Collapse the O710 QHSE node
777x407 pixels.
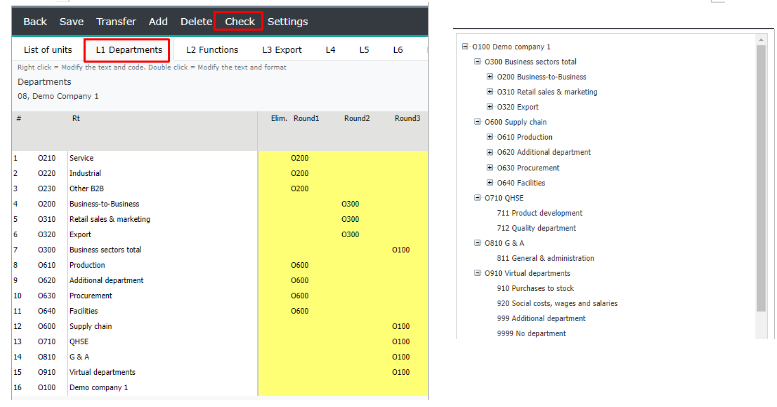point(477,197)
